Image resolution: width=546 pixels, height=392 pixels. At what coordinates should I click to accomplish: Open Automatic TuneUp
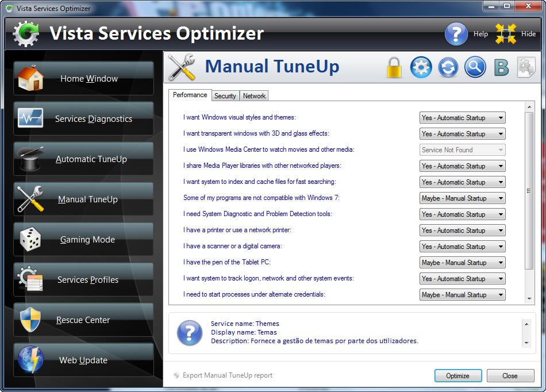(x=83, y=159)
